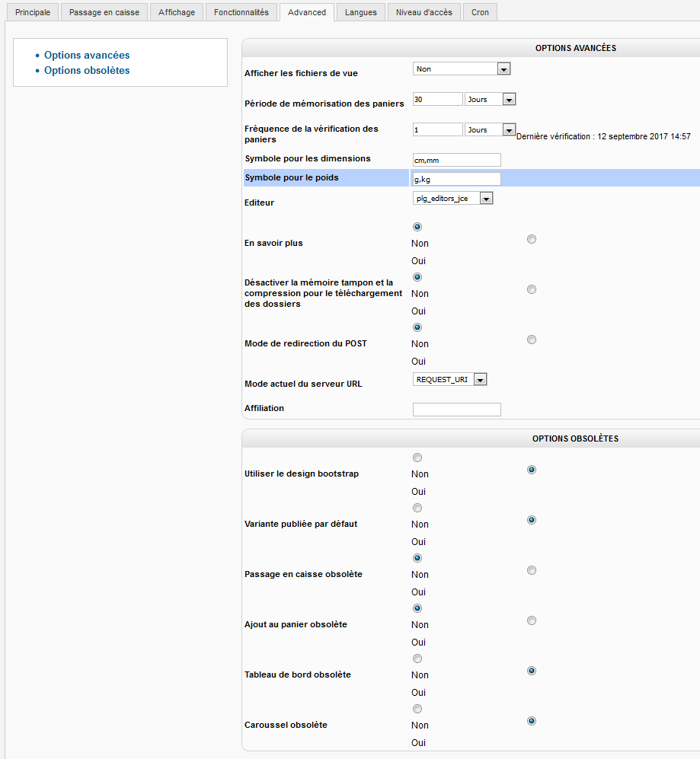Image resolution: width=700 pixels, height=759 pixels.
Task: Switch to the Principale tab
Action: pyautogui.click(x=33, y=12)
